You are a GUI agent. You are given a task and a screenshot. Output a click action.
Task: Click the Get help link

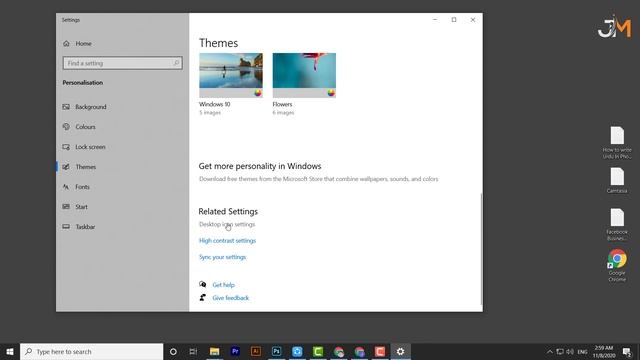pyautogui.click(x=224, y=285)
